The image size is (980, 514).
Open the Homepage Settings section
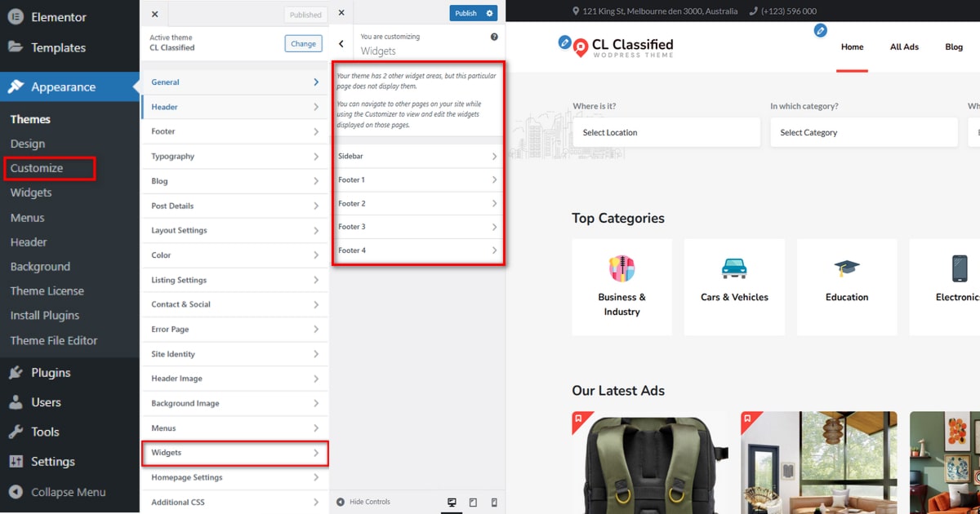point(235,477)
